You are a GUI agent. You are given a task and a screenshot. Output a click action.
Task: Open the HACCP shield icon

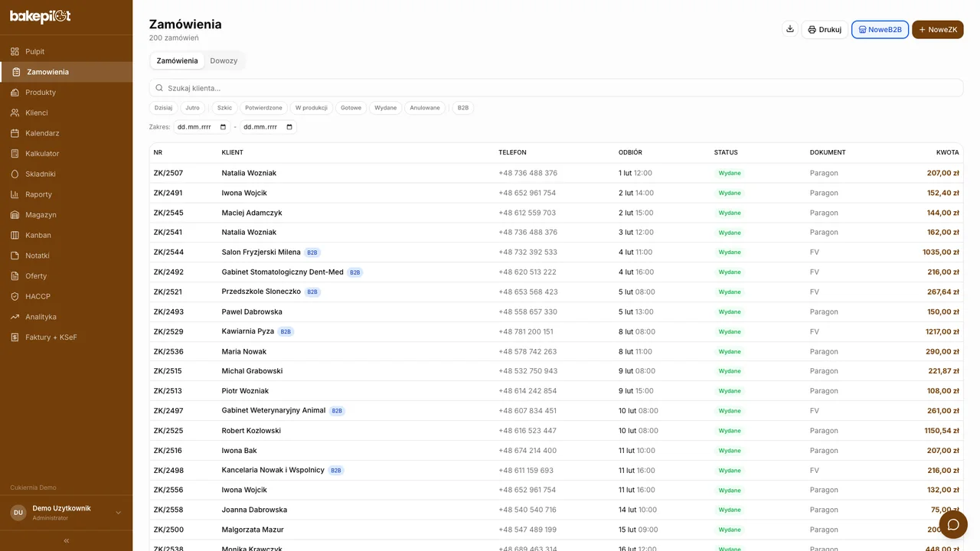coord(15,296)
